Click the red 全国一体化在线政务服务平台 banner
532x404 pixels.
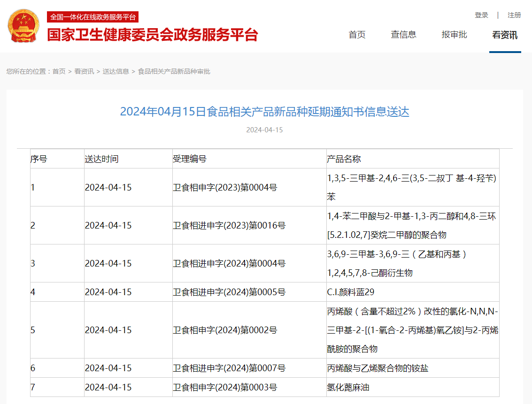click(x=93, y=17)
